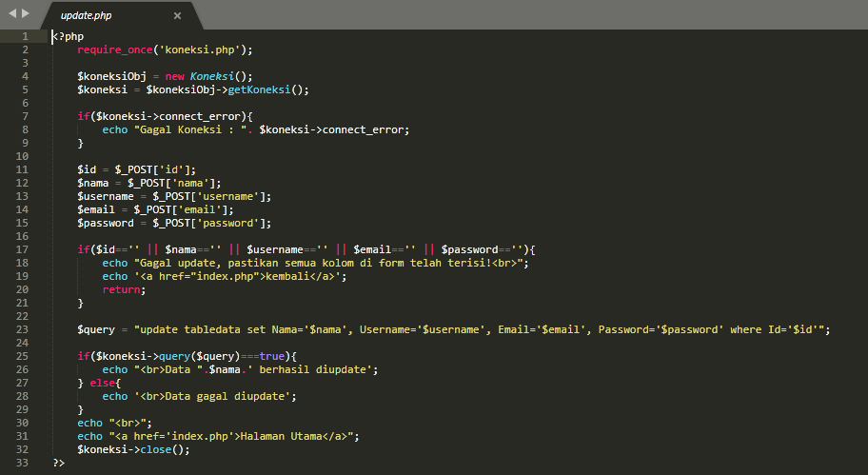
Task: Click the closing ?> tag on line 33
Action: (x=59, y=463)
